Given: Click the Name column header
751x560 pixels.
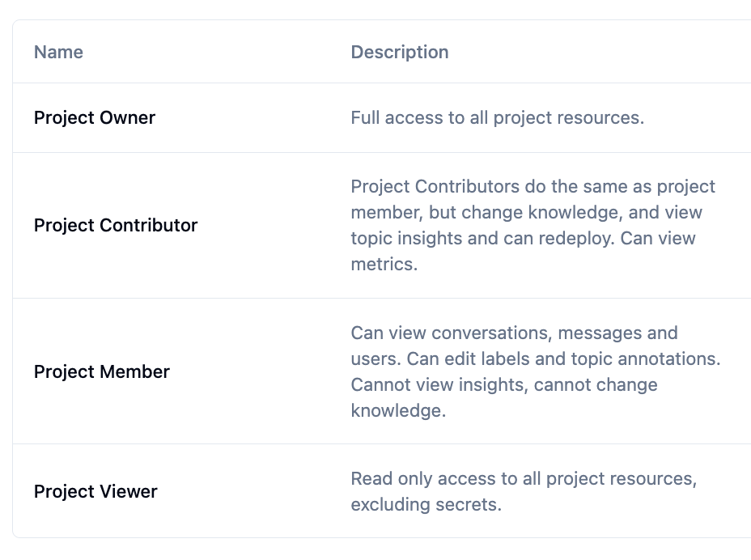Looking at the screenshot, I should [58, 51].
